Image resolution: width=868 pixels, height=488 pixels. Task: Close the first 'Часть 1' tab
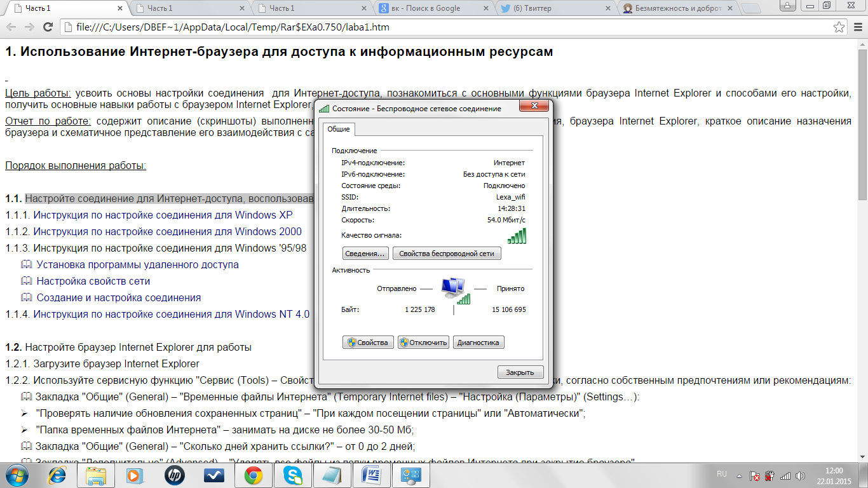(120, 8)
